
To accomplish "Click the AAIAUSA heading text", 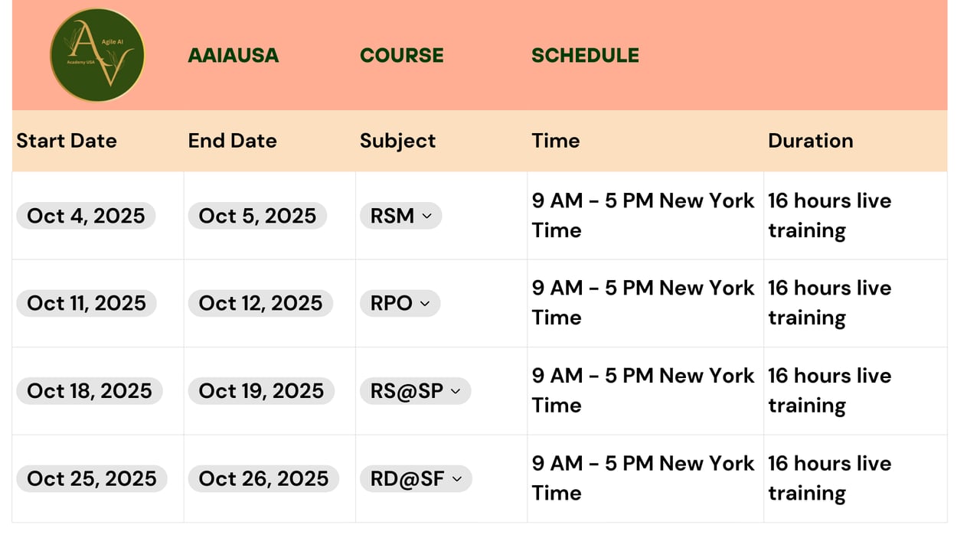I will (234, 56).
